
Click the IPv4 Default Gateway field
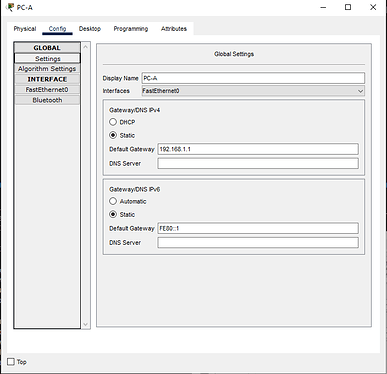point(258,149)
